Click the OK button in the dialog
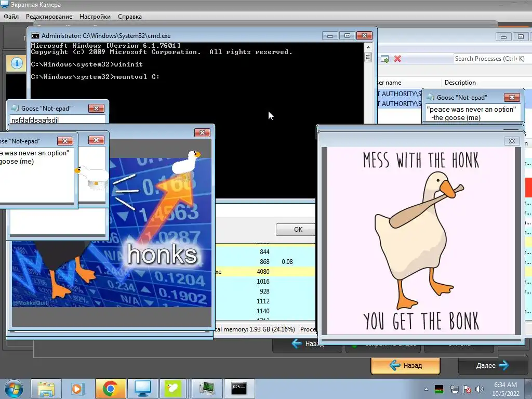Viewport: 532px width, 399px height. tap(297, 229)
